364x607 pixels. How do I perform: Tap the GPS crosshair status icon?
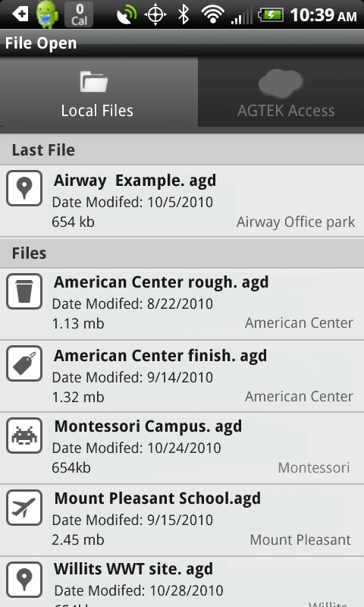[155, 14]
